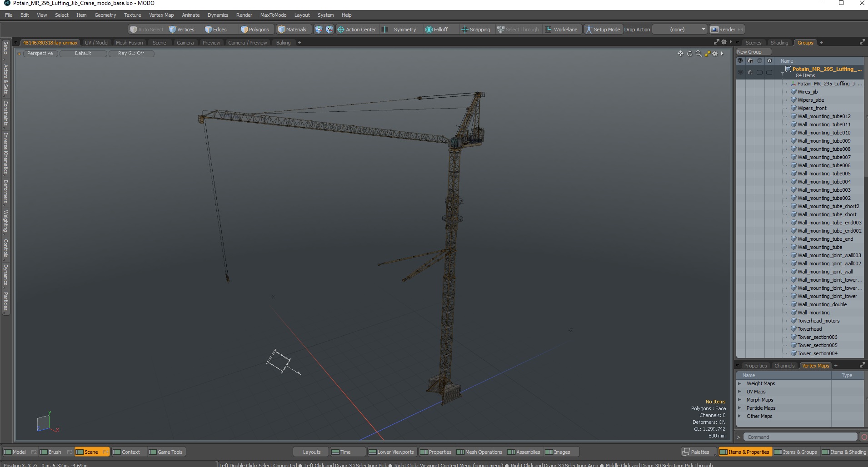Select the Wall_mounting_double item
868x467 pixels.
point(822,304)
